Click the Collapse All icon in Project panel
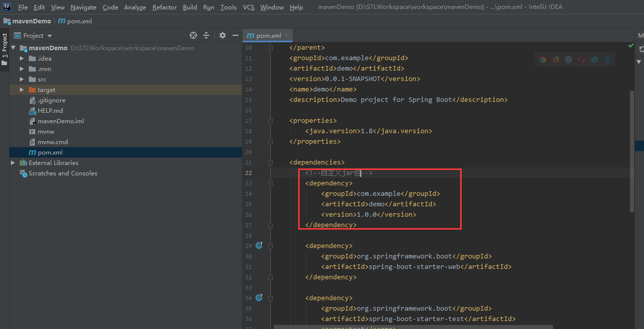The height and width of the screenshot is (329, 644). tap(207, 35)
